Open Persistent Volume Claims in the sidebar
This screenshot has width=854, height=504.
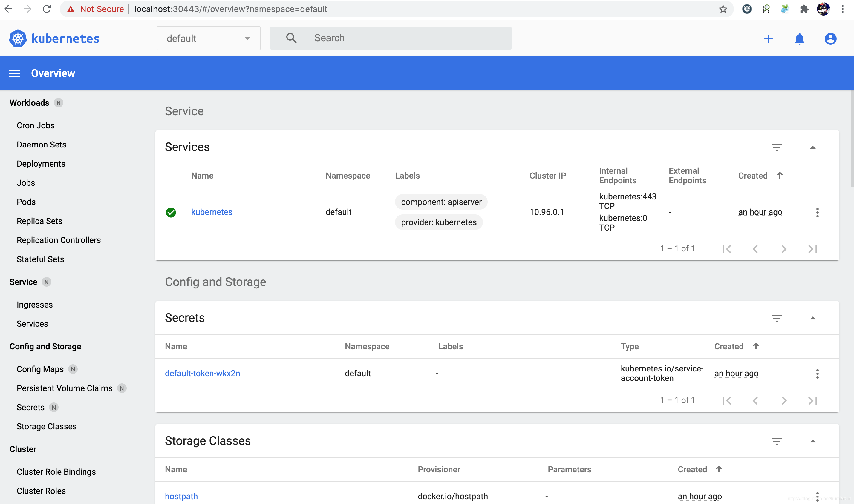pos(65,388)
